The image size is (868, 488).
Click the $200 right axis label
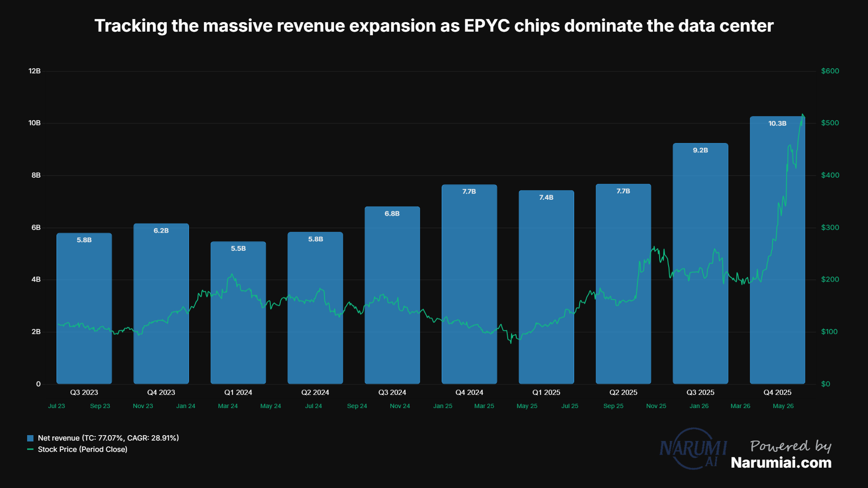point(830,280)
